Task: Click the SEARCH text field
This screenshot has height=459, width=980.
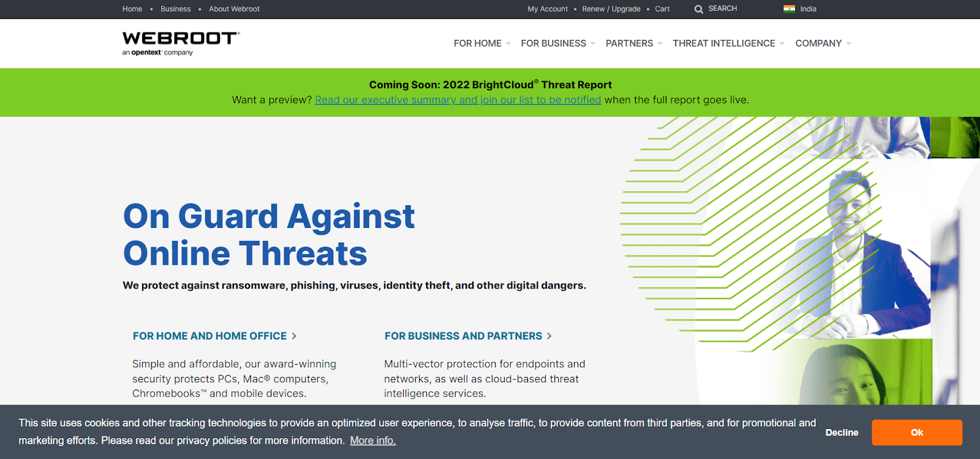Action: [723, 9]
